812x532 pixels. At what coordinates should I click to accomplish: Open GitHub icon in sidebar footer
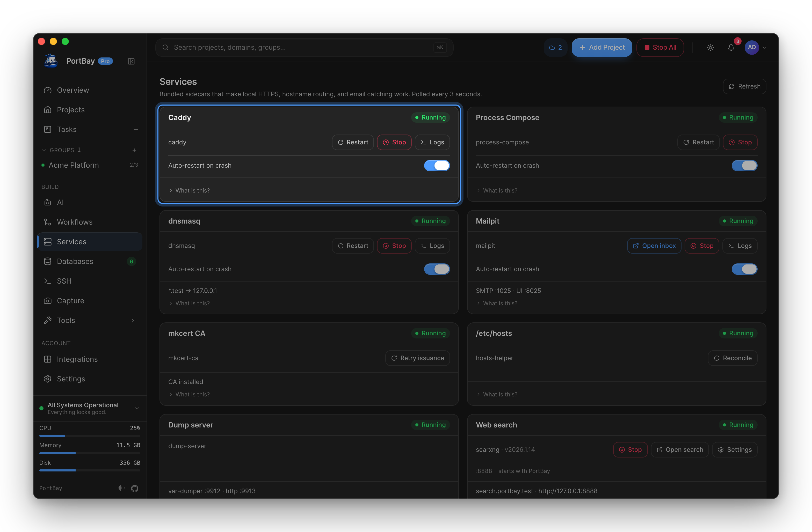(134, 488)
